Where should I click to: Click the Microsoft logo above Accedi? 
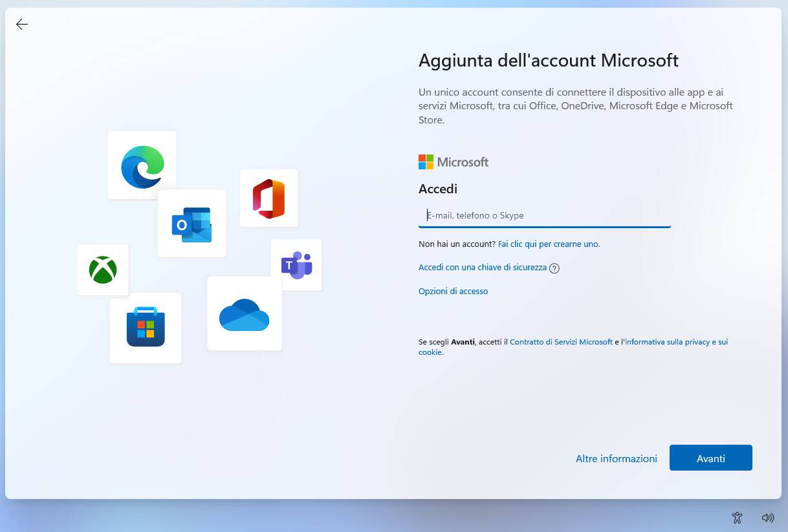click(454, 162)
